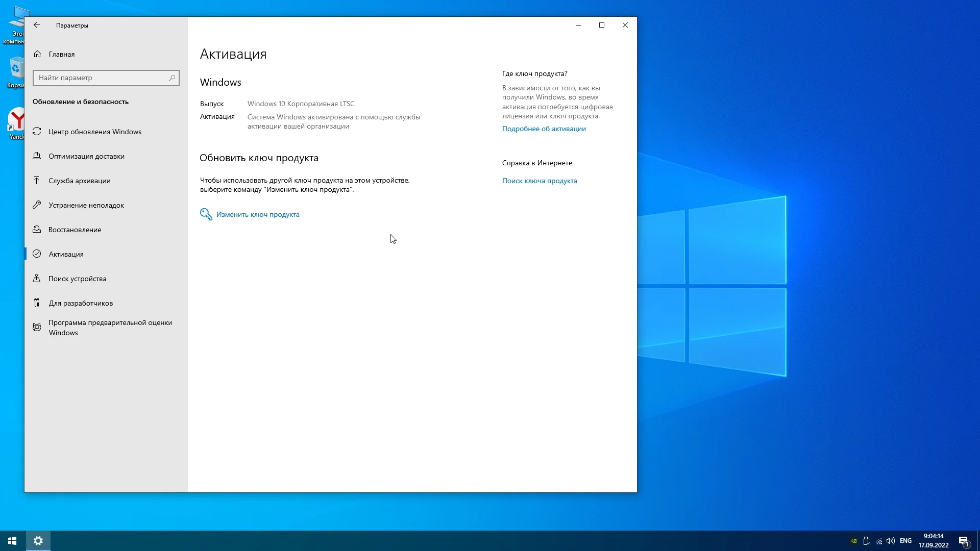Click the Найти параметр search field
This screenshot has width=980, height=551.
click(x=102, y=78)
